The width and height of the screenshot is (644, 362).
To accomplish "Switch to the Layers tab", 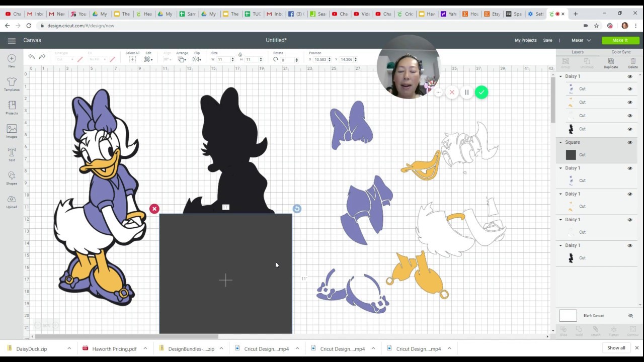I will pyautogui.click(x=578, y=52).
